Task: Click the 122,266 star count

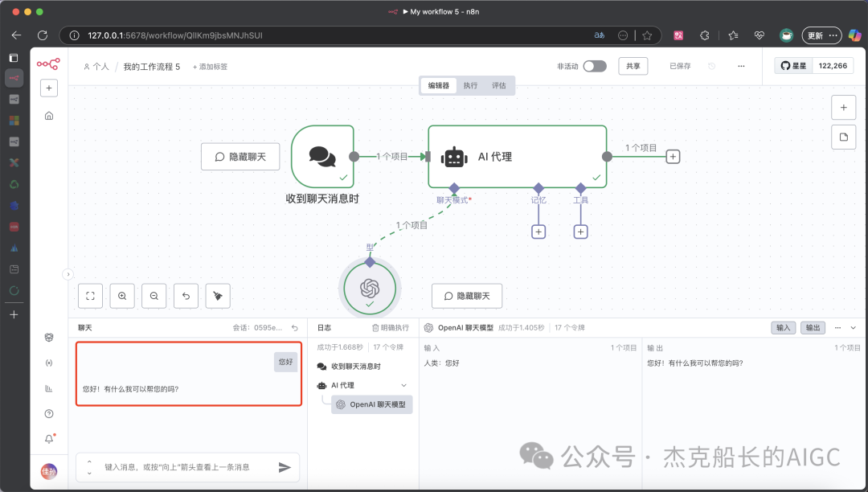Action: click(833, 66)
